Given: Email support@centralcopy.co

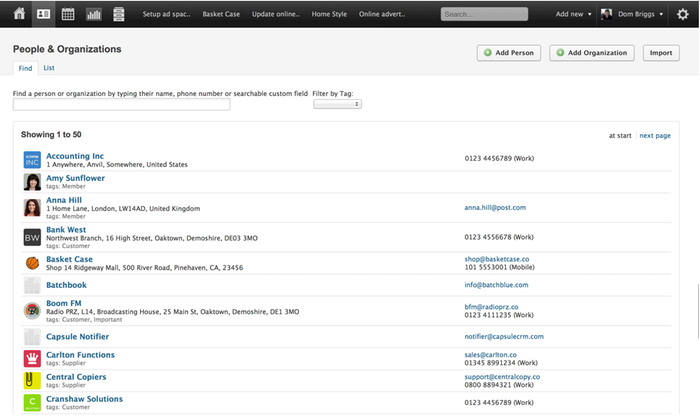Looking at the screenshot, I should pyautogui.click(x=502, y=377).
